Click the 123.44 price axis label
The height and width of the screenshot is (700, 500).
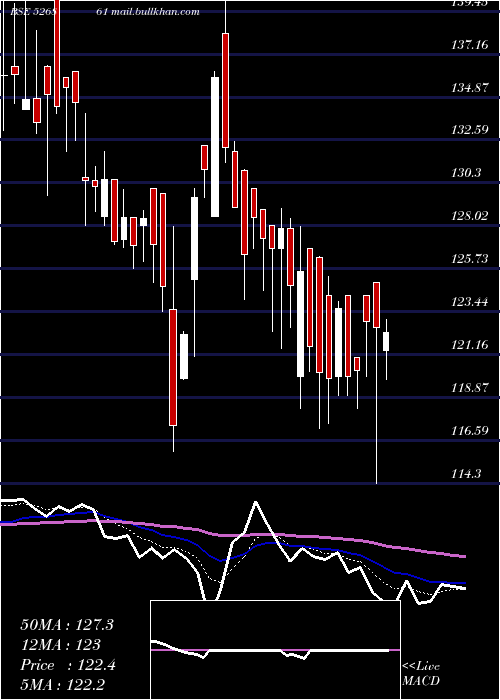[469, 302]
